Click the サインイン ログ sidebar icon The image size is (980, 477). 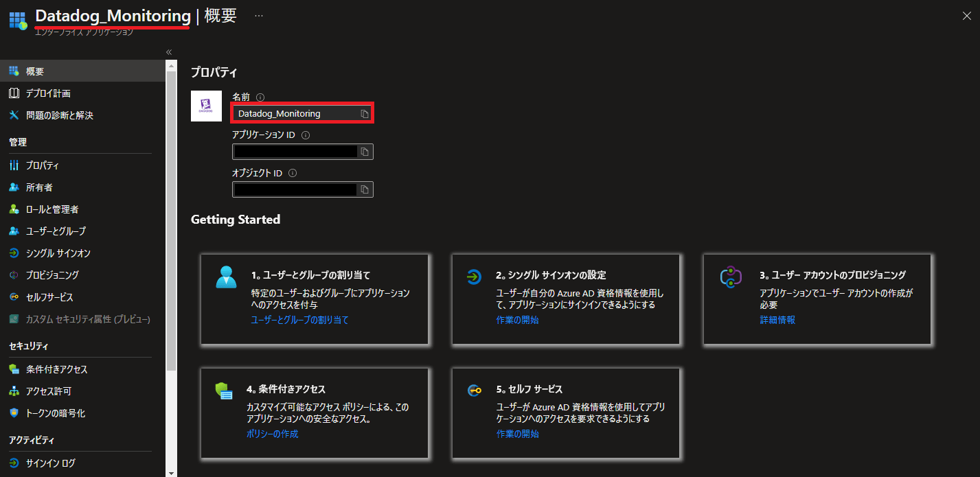click(14, 463)
